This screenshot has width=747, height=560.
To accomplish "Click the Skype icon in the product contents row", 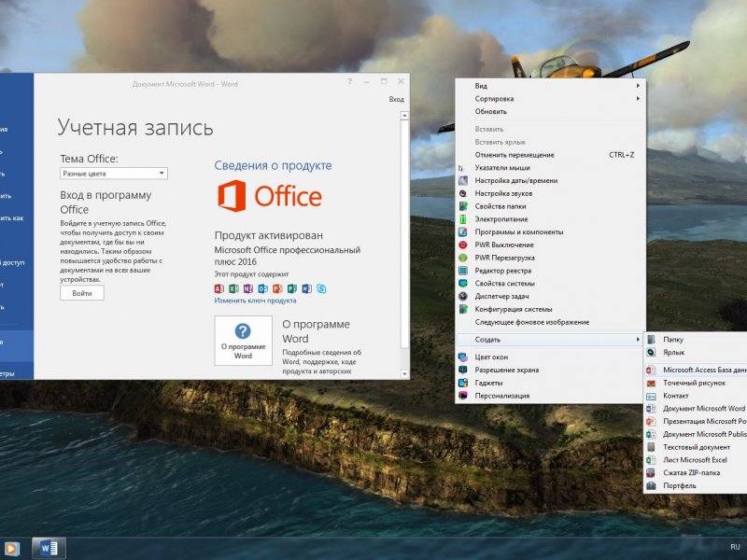I will click(321, 288).
